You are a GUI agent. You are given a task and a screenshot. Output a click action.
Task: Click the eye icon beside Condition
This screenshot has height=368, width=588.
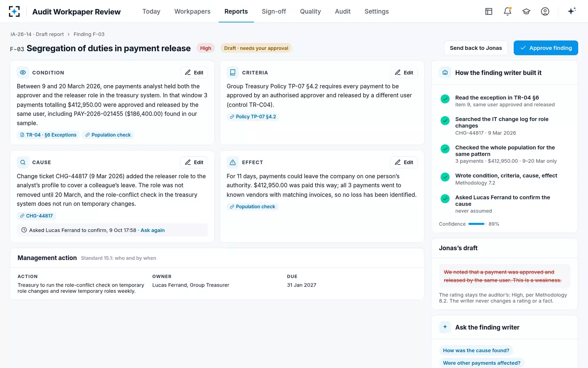tap(23, 72)
